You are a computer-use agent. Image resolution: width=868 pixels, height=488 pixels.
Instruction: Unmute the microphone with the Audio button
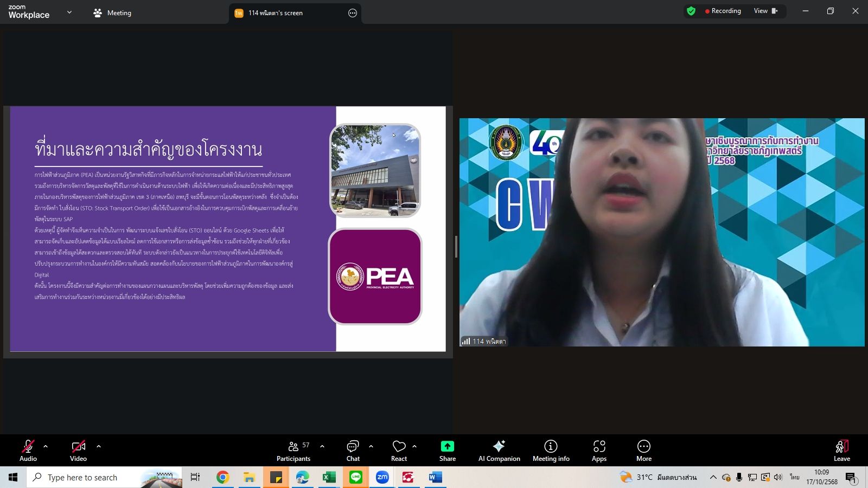(x=28, y=450)
